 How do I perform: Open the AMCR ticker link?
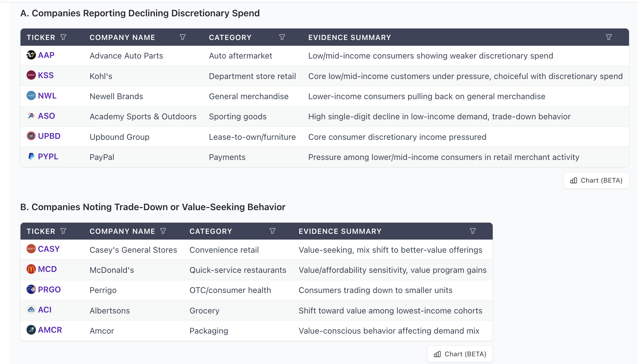[x=50, y=330]
